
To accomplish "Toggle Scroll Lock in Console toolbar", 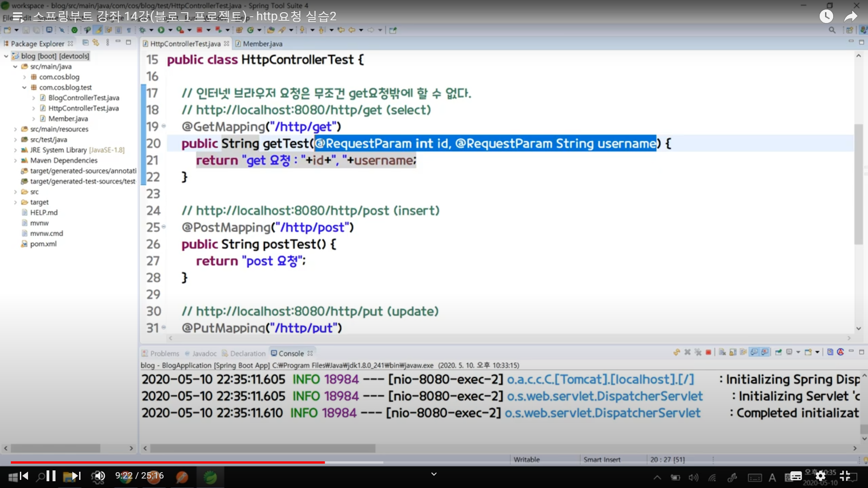I will 733,352.
